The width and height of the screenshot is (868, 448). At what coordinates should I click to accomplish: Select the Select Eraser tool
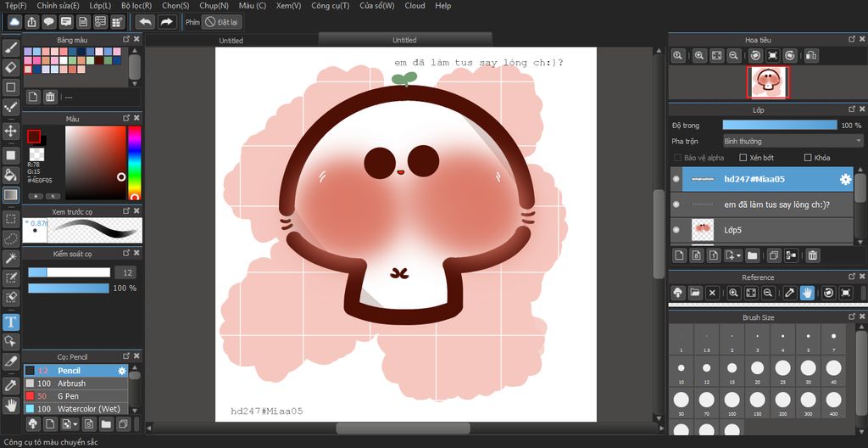point(10,298)
